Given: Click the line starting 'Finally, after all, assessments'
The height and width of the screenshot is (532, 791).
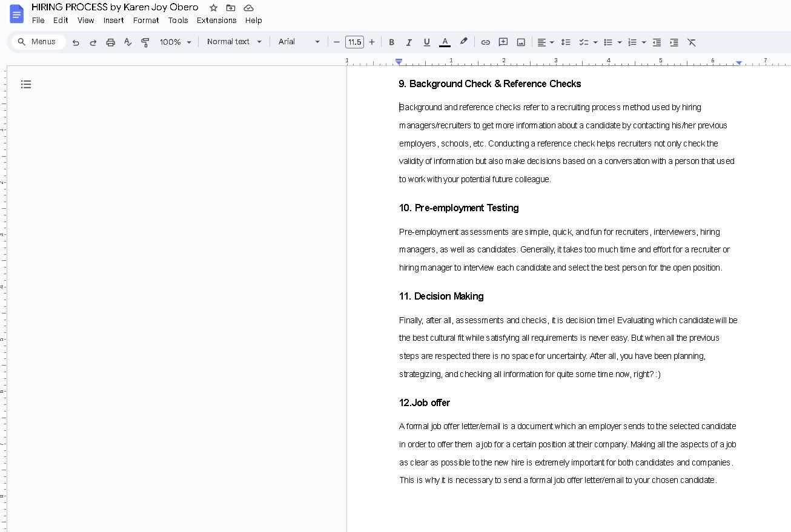Looking at the screenshot, I should pos(568,320).
